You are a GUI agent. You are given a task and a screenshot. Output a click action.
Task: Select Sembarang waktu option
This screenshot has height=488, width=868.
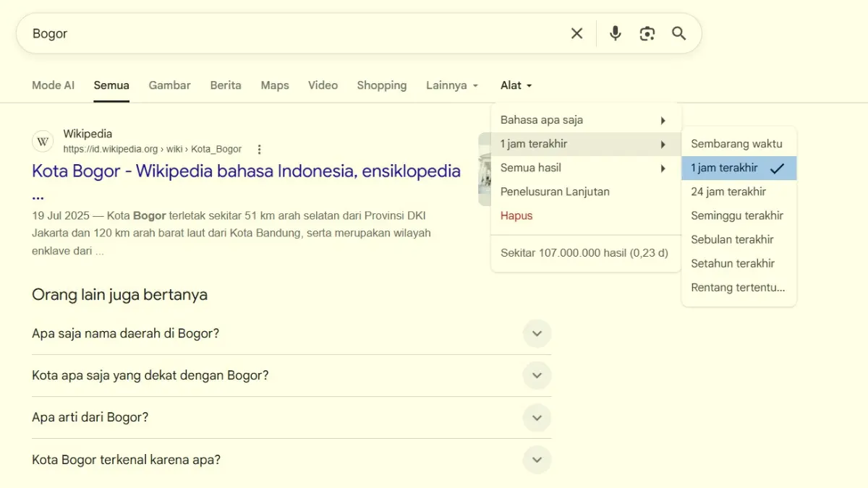click(739, 144)
